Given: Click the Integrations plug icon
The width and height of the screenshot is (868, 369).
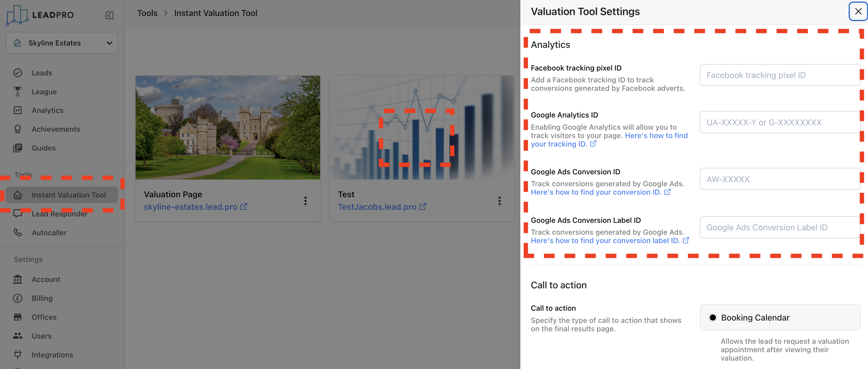Looking at the screenshot, I should [17, 354].
